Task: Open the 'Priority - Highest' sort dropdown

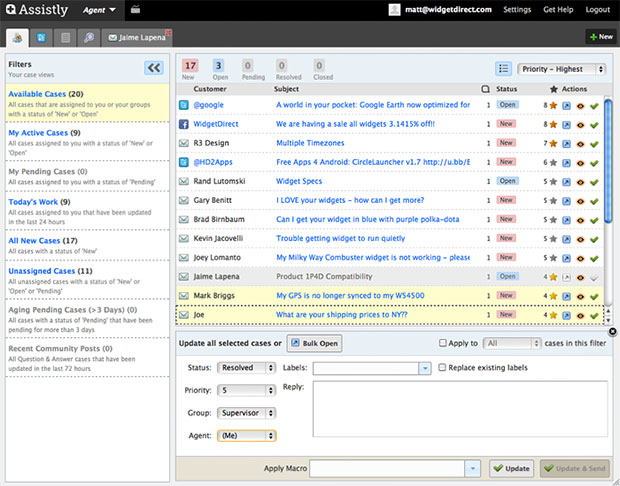Action: click(561, 69)
